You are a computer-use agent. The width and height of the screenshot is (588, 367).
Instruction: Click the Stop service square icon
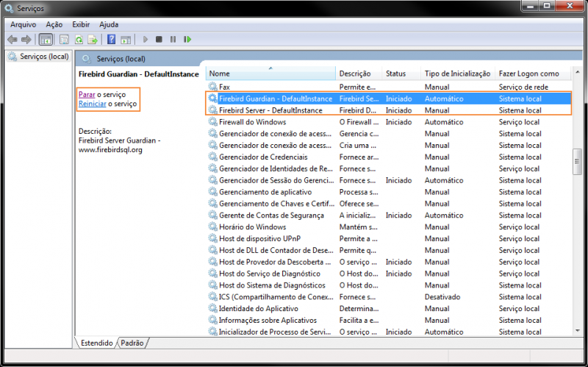coord(159,39)
